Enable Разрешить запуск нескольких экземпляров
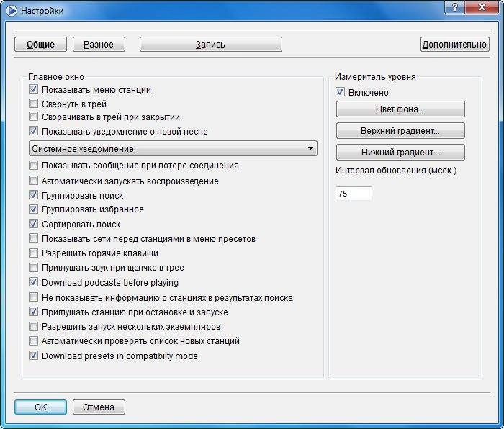This screenshot has width=504, height=429. coord(33,327)
